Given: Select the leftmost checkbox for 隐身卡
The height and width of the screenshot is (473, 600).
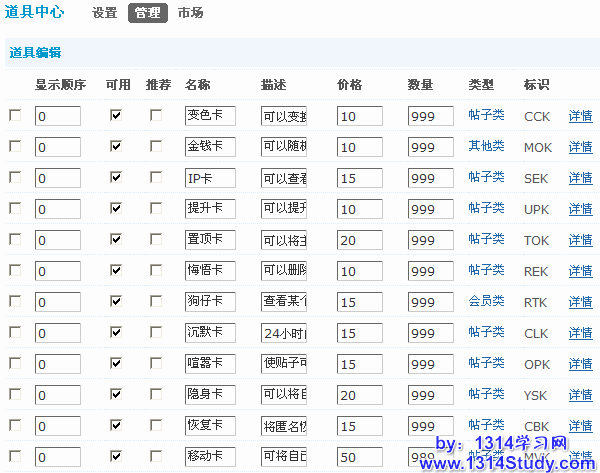Looking at the screenshot, I should [15, 395].
